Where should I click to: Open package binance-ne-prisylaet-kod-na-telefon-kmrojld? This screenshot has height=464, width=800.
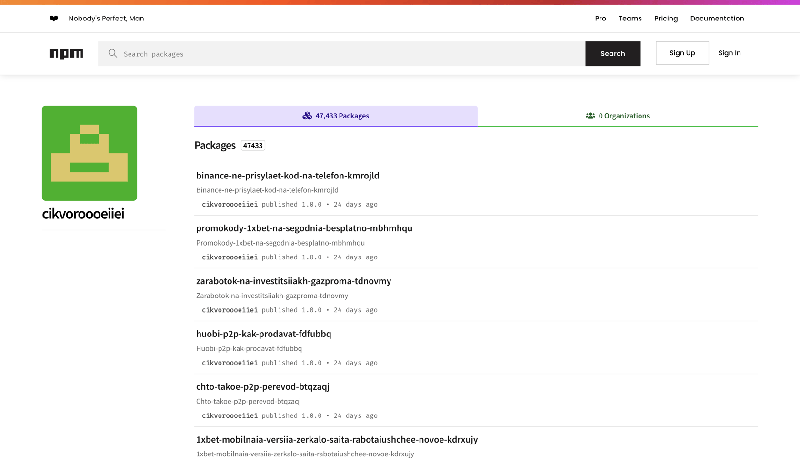click(288, 176)
